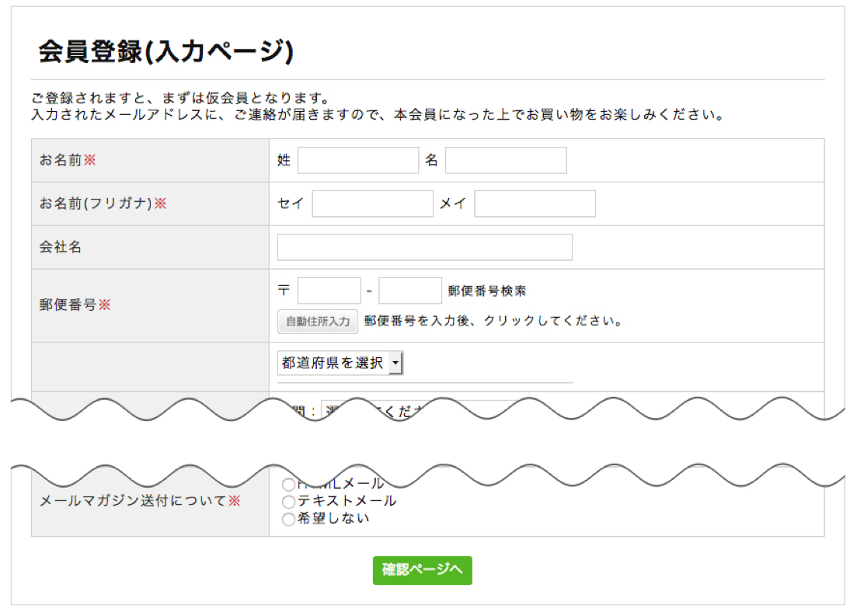Click the prefecture dropdown arrow

pos(395,362)
